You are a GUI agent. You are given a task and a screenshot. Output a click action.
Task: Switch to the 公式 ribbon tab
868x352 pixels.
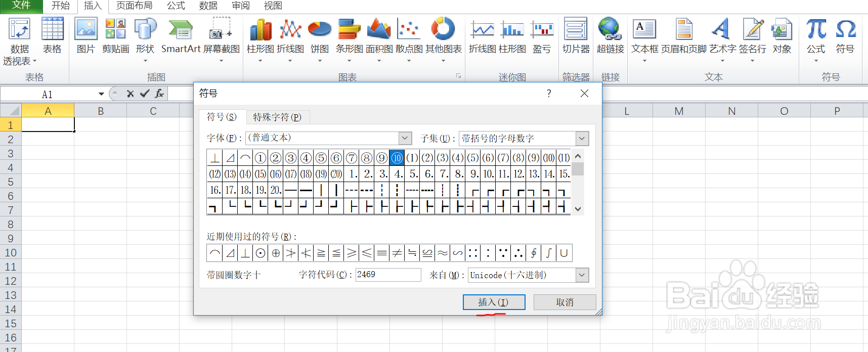point(176,6)
